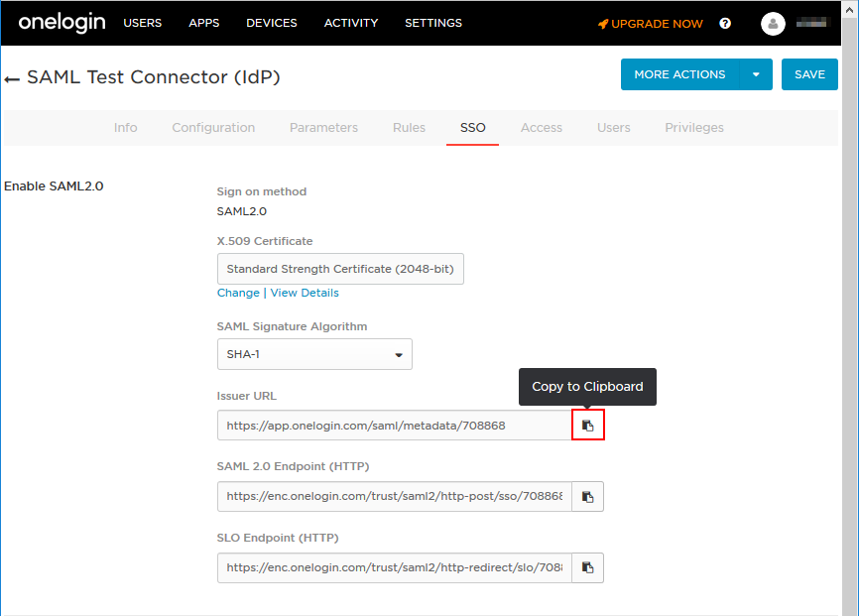Open the SAML Signature Algorithm dropdown

(x=314, y=354)
